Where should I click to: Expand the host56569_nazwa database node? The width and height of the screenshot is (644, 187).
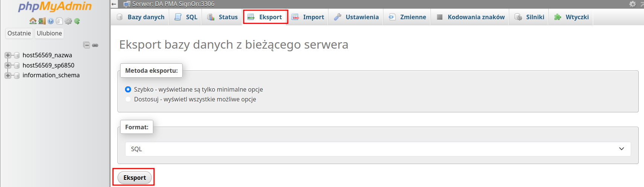pos(8,55)
